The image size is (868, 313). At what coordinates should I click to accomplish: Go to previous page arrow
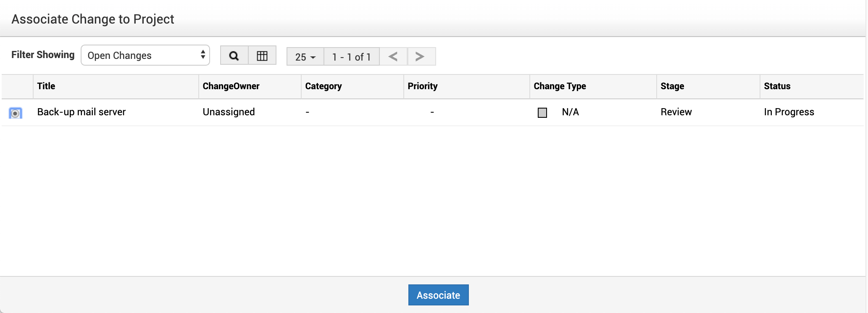point(393,56)
